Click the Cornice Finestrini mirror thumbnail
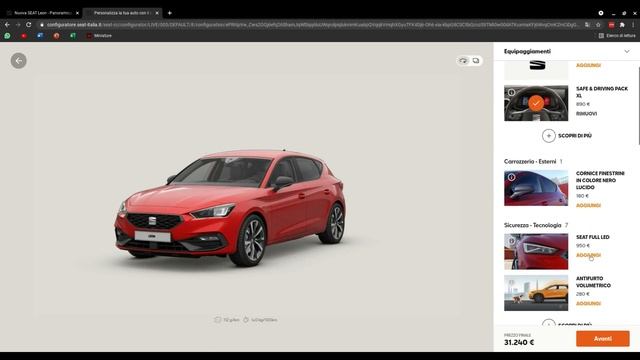640x360 pixels. 536,188
